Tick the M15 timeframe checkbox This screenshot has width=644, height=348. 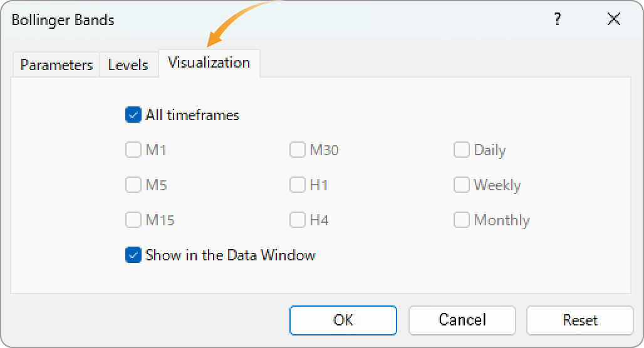(133, 220)
